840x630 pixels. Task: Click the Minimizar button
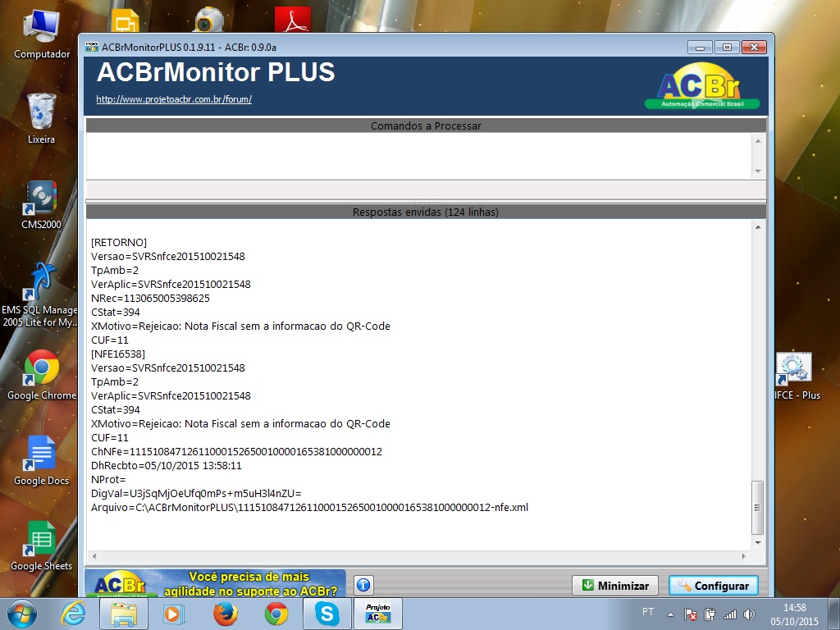click(x=615, y=586)
